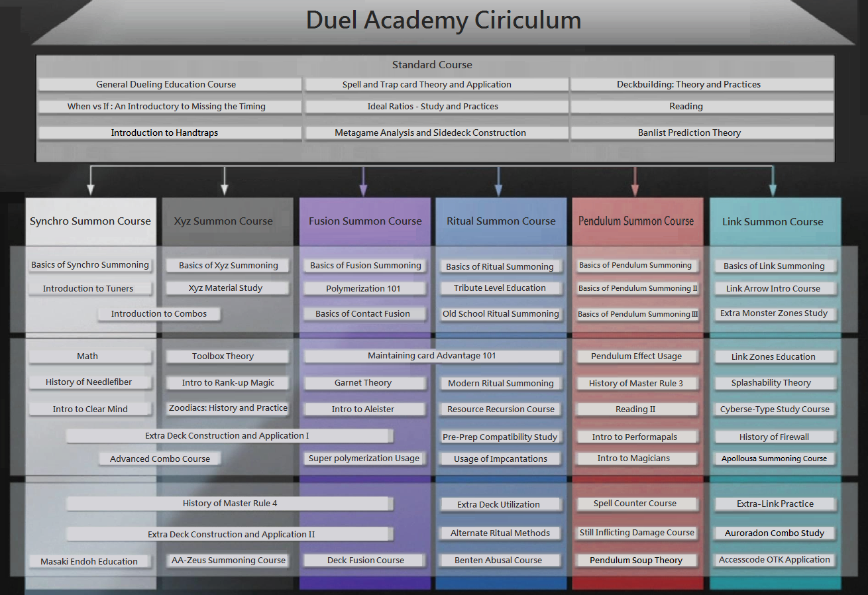This screenshot has width=868, height=595.
Task: Select Tribute Level Education
Action: tap(501, 288)
